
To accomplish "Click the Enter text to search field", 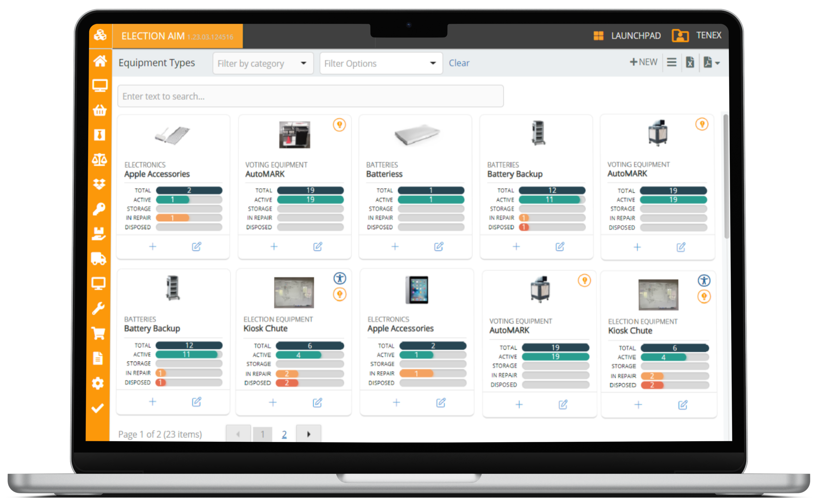I will coord(310,96).
